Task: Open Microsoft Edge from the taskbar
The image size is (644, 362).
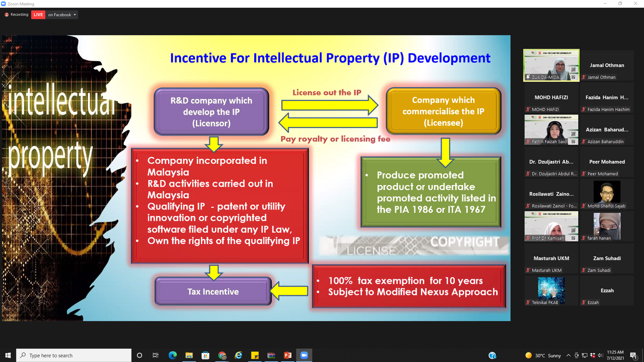Action: coord(172,355)
